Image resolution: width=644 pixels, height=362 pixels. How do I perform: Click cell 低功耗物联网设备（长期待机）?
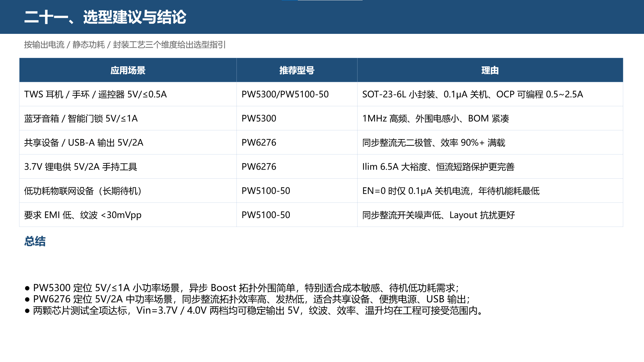tap(128, 191)
